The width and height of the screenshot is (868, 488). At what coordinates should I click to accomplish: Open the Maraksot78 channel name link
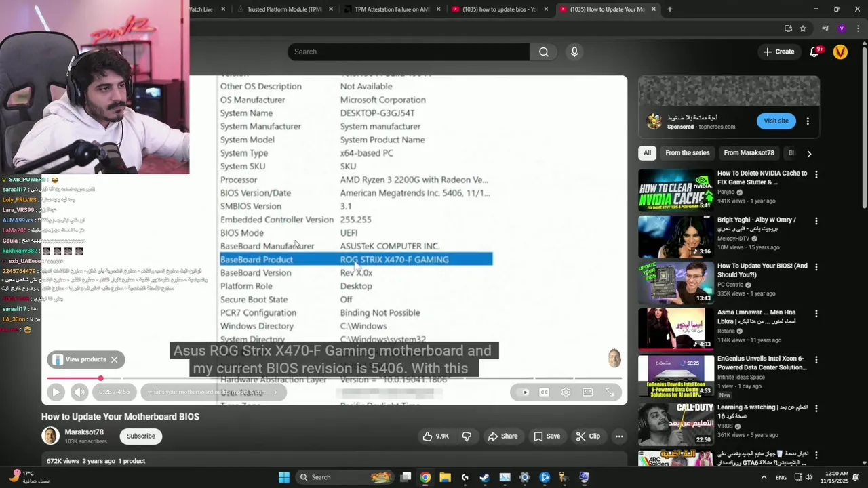pos(84,432)
